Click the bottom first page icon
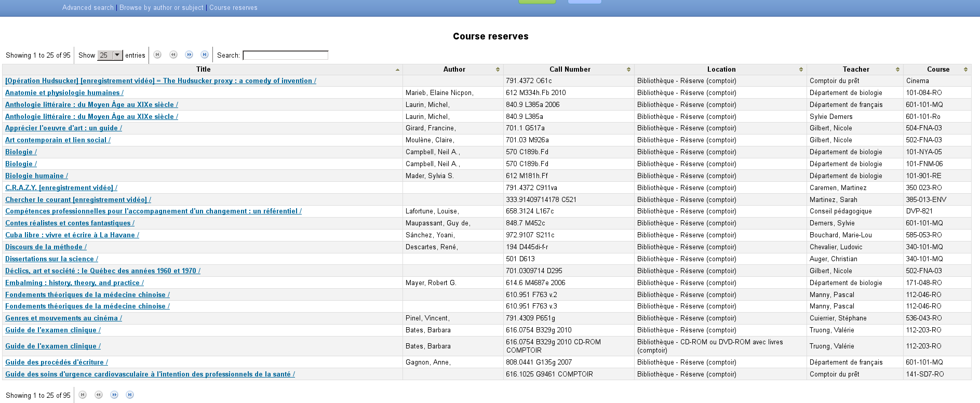The image size is (980, 403). coord(83,395)
